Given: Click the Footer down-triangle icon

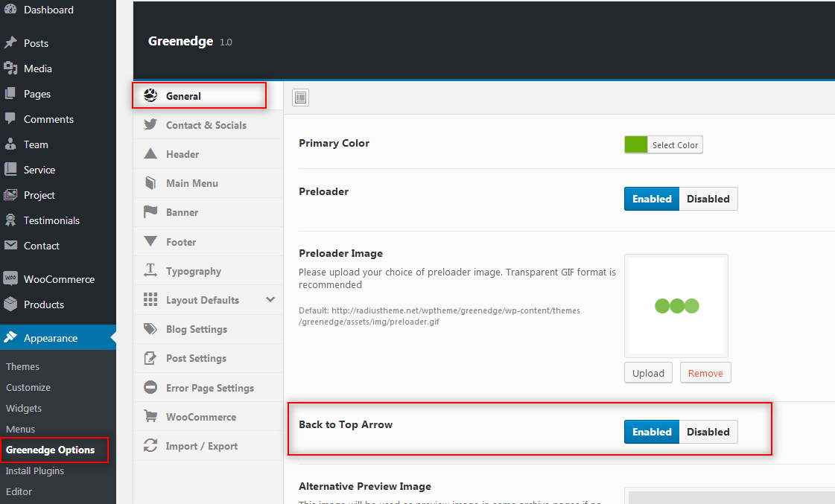Looking at the screenshot, I should point(150,242).
